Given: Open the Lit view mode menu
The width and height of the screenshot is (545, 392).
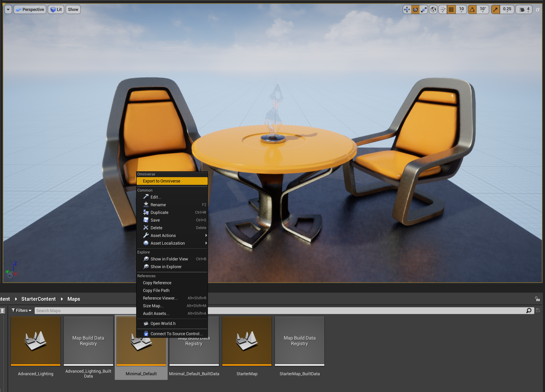Looking at the screenshot, I should 56,10.
